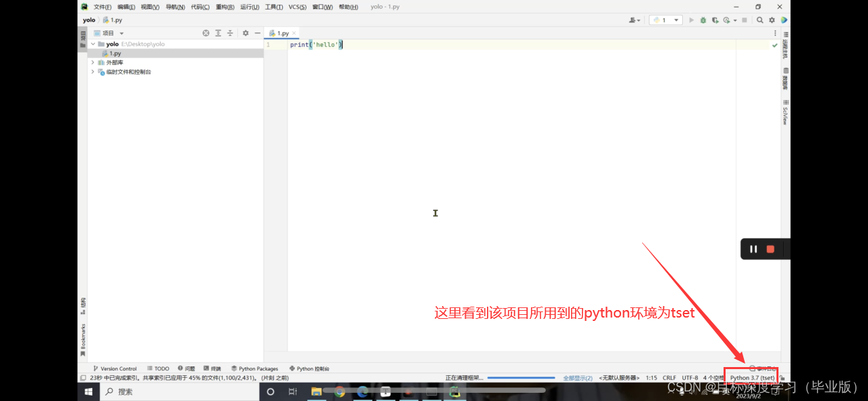The width and height of the screenshot is (868, 401).
Task: Open the 帮助(H) menu
Action: (348, 7)
